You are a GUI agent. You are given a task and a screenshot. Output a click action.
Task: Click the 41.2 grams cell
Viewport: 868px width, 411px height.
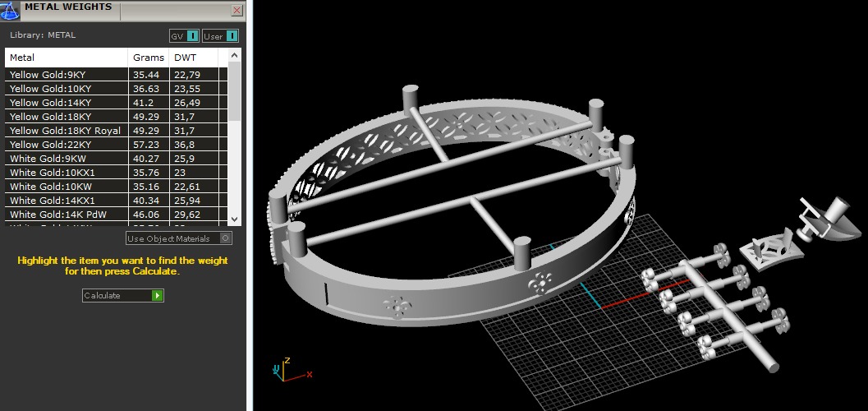(149, 103)
